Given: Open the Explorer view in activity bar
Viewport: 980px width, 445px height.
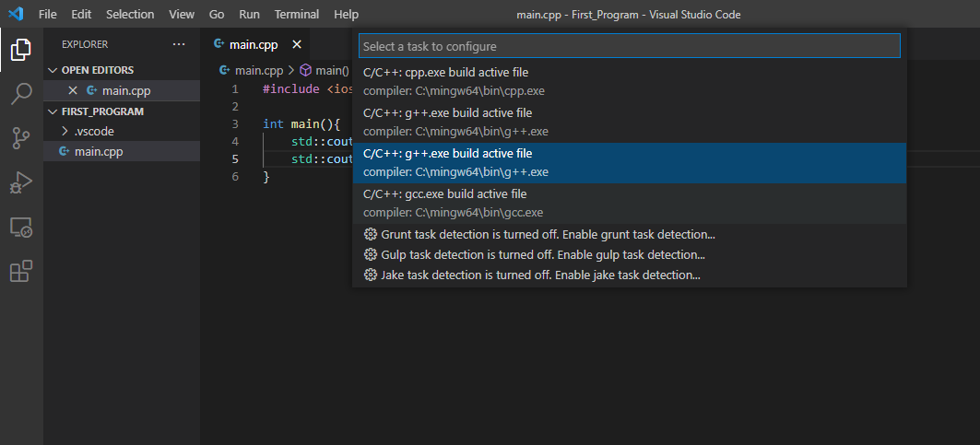Looking at the screenshot, I should point(21,50).
